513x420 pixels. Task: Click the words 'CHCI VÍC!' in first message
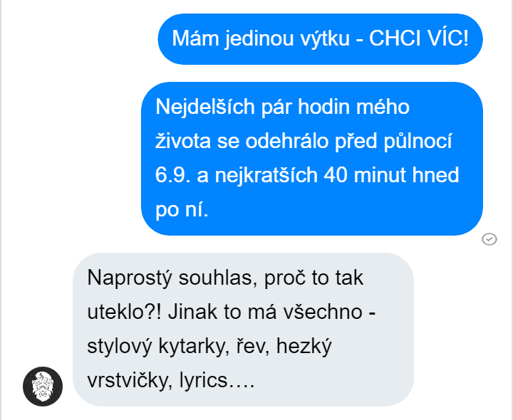click(419, 38)
